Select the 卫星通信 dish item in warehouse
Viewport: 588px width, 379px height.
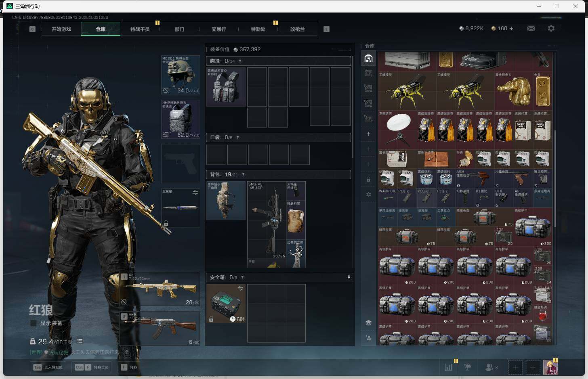coord(397,130)
